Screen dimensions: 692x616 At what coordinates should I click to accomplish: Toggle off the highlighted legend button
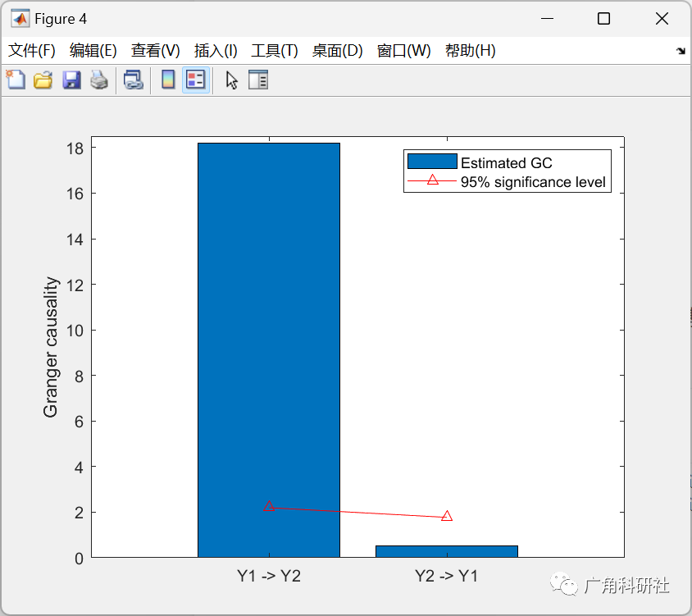pos(194,80)
